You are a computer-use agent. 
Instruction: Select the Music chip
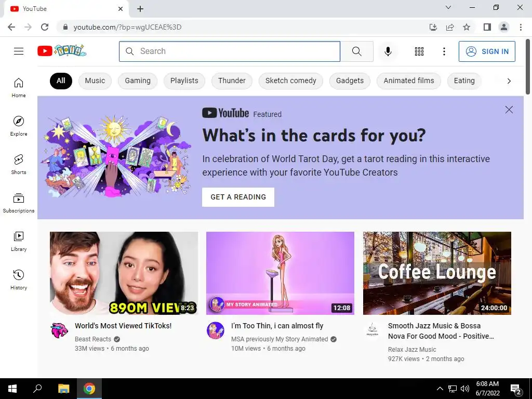coord(95,81)
